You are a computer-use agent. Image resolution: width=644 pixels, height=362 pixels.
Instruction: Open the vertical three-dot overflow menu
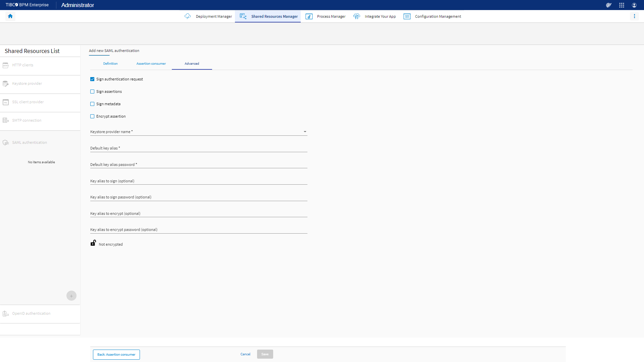coord(634,16)
